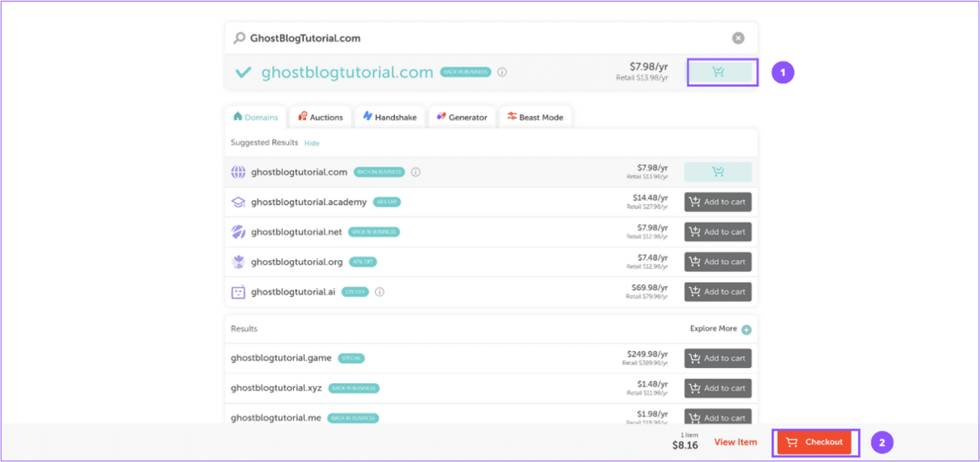The height and width of the screenshot is (462, 980).
Task: Add ghostblogtutorial.net to cart
Action: 717,232
